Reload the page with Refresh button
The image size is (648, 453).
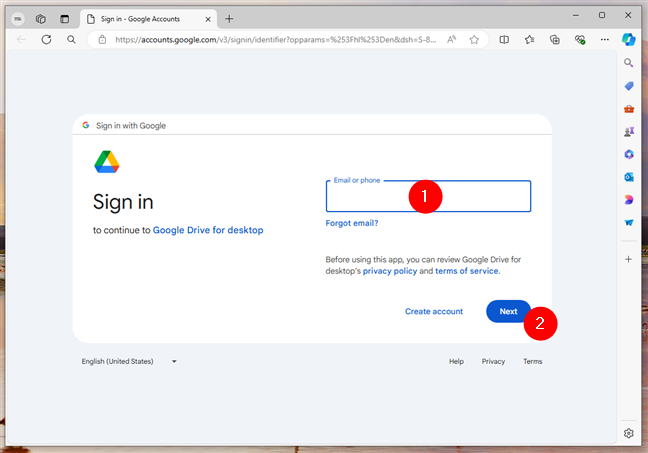pos(46,40)
